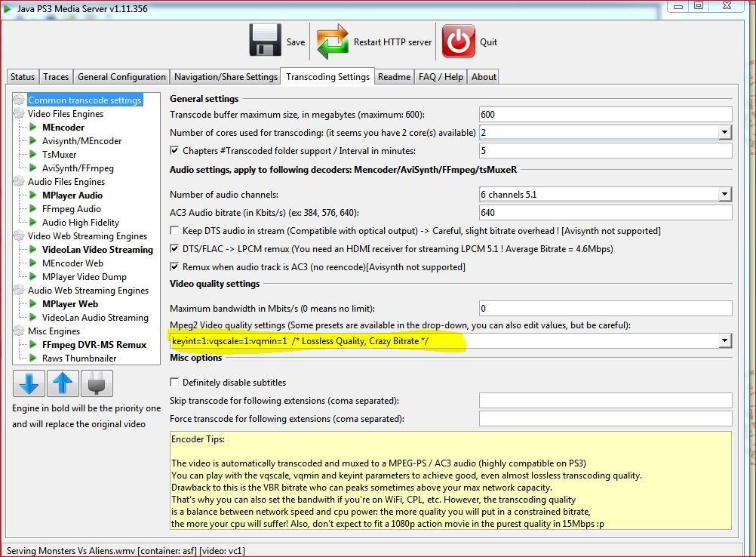Screen dimensions: 756x557
Task: Open the General Configuration tab
Action: click(121, 77)
